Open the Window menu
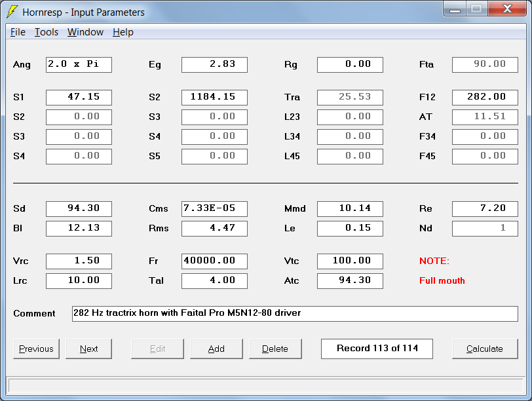 85,32
